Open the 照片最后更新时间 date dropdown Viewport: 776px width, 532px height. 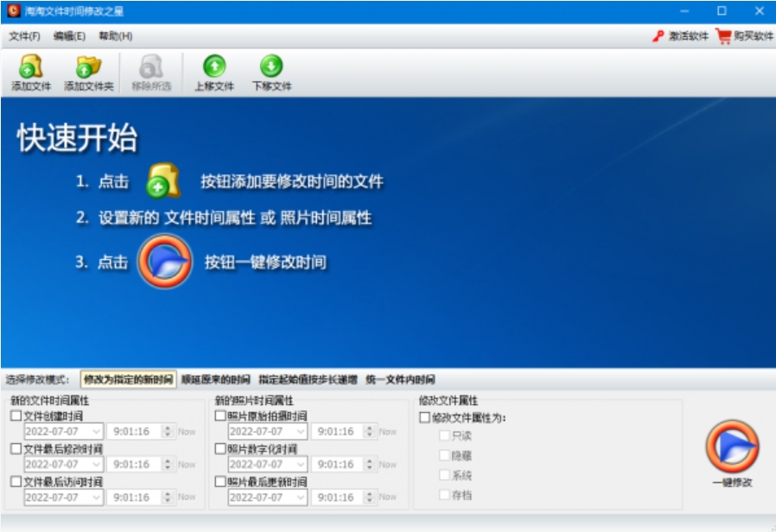[301, 497]
